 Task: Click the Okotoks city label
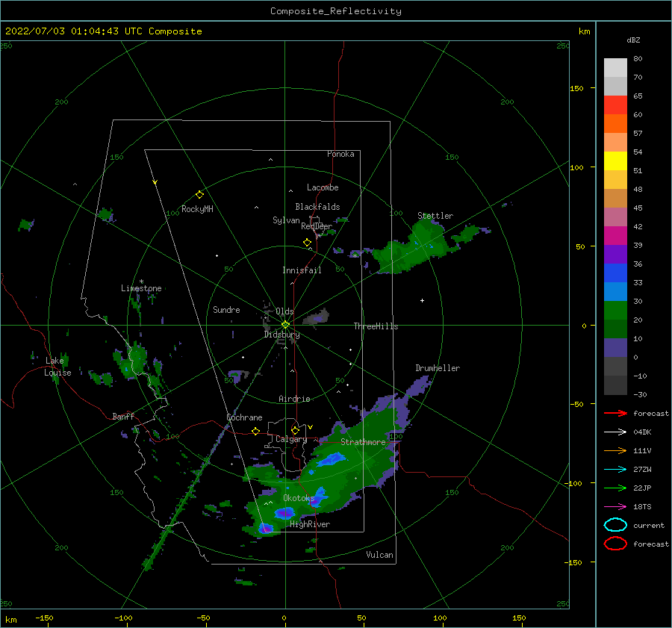coord(299,497)
